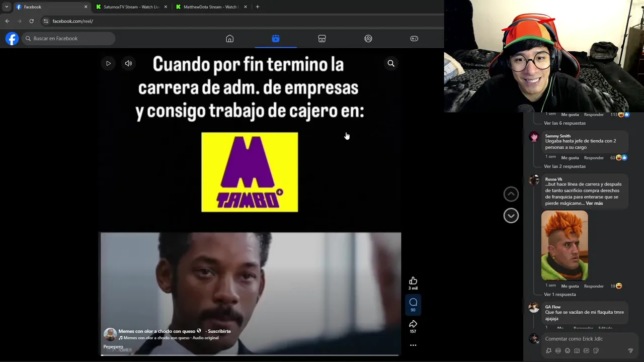Switch to the SaturnoxTV Stream tab
The width and height of the screenshot is (644, 362).
[x=132, y=7]
